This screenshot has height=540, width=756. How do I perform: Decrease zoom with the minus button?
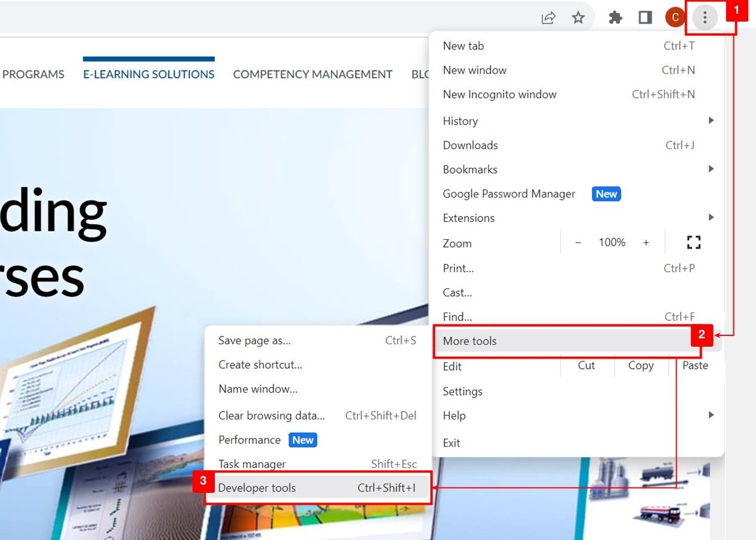pos(578,242)
